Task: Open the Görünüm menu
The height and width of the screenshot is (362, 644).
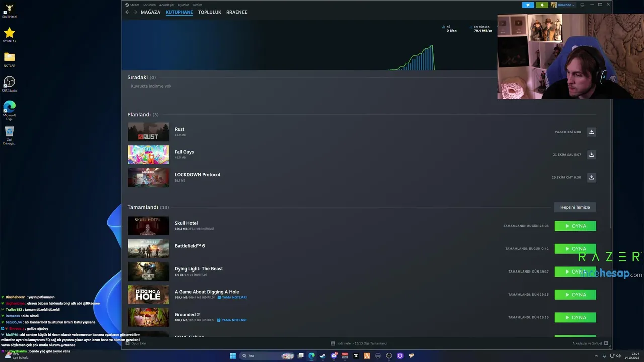Action: pos(149,5)
